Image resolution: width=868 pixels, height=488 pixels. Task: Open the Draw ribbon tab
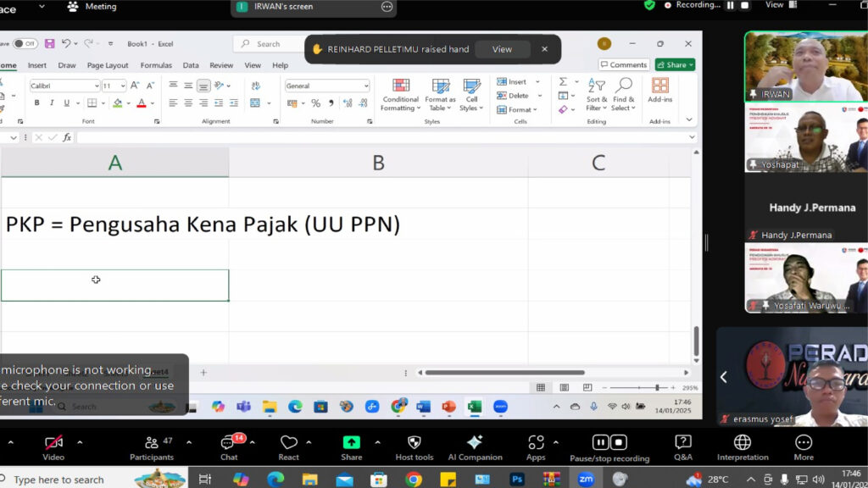pos(67,65)
